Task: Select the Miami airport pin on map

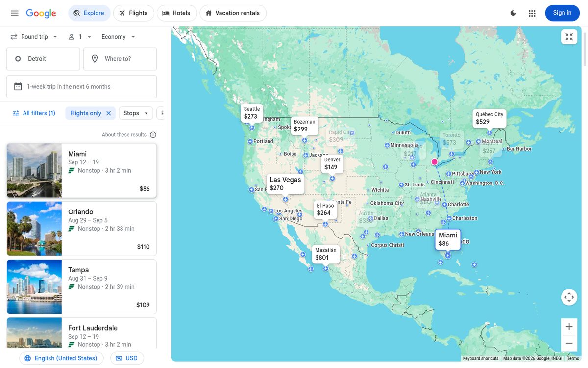Action: point(448,256)
